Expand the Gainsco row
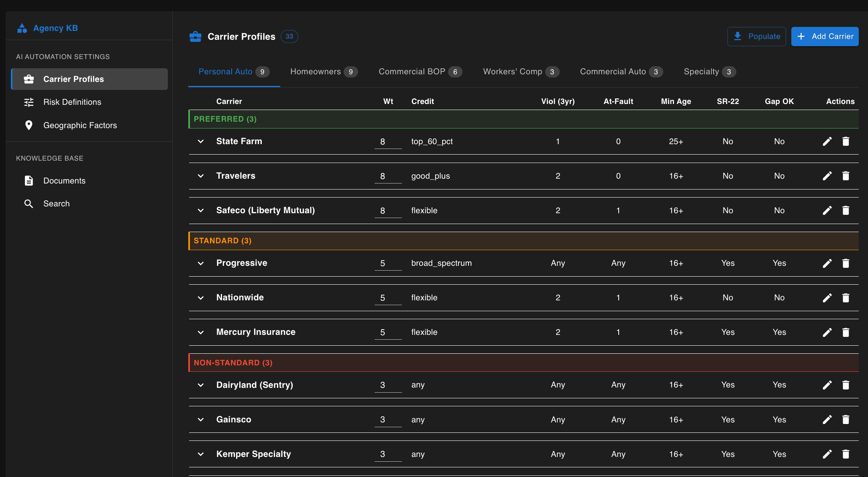 tap(201, 420)
